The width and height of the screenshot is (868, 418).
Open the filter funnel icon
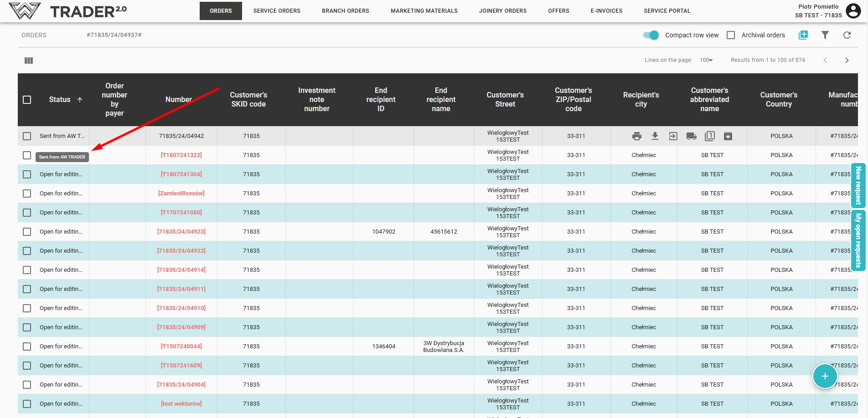(825, 35)
